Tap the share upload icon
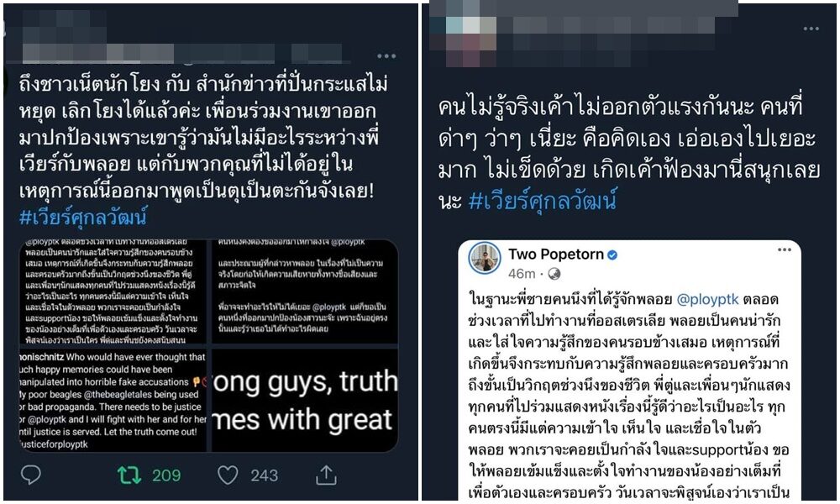The image size is (840, 504). point(326,474)
